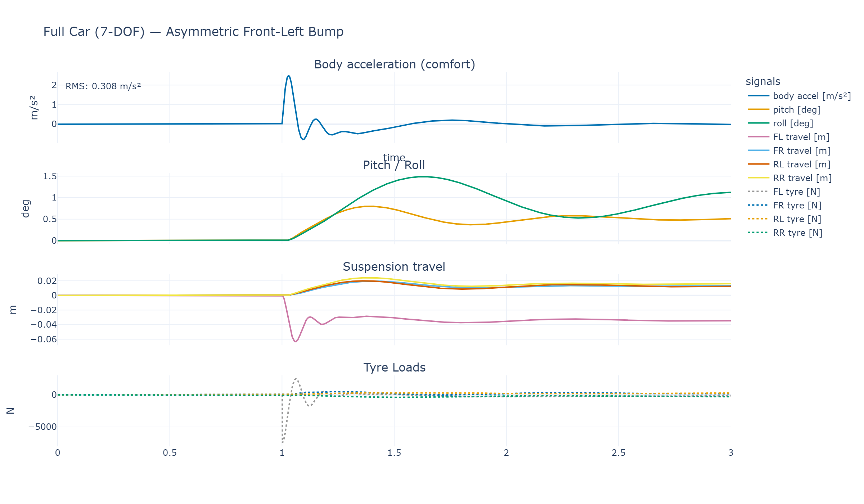This screenshot has height=504, width=864.
Task: Hide FL travel [m] series
Action: [x=788, y=137]
